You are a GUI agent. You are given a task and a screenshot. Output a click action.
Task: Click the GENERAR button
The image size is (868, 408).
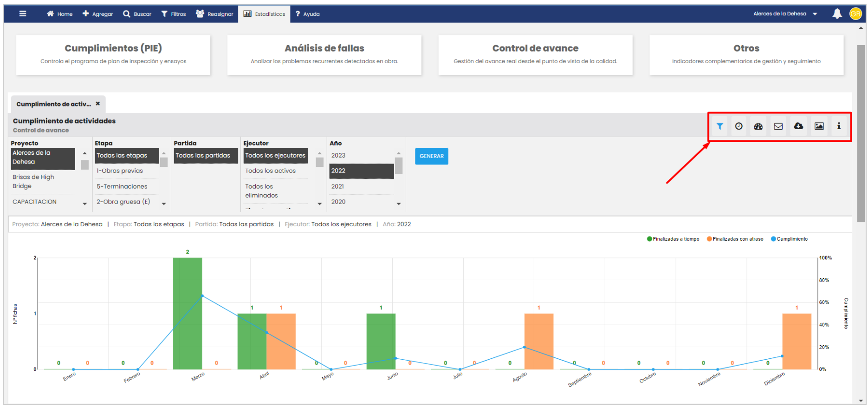point(432,156)
